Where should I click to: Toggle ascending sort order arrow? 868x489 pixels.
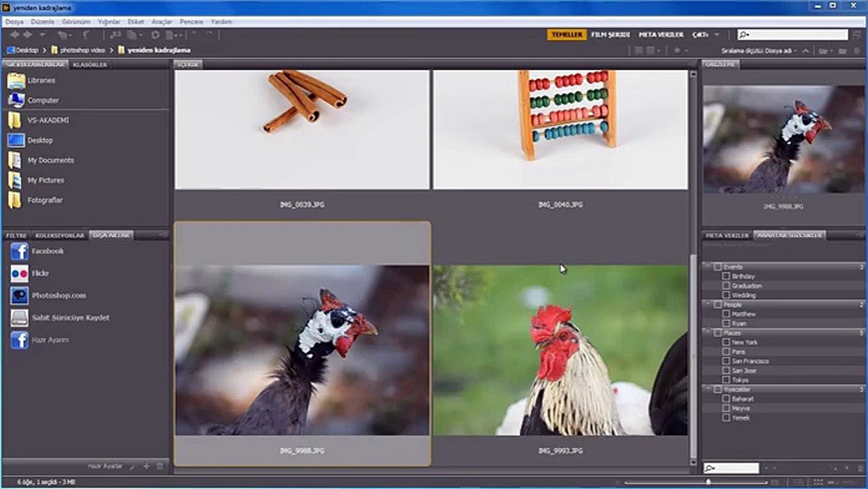tap(806, 51)
